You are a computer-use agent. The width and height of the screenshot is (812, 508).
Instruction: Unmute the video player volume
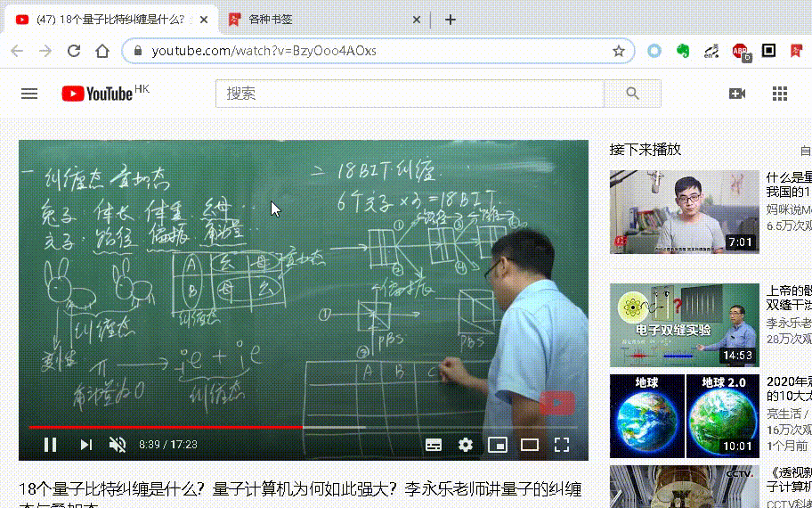118,445
